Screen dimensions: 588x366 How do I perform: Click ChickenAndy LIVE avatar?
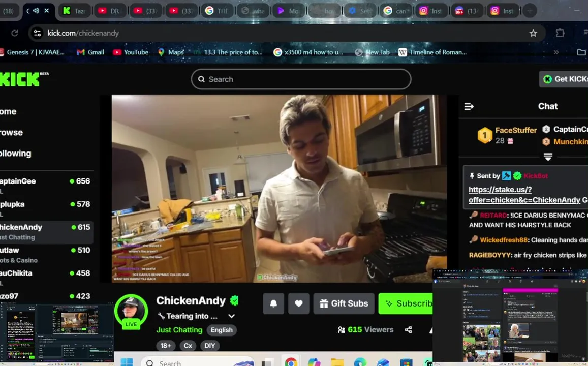pyautogui.click(x=131, y=312)
